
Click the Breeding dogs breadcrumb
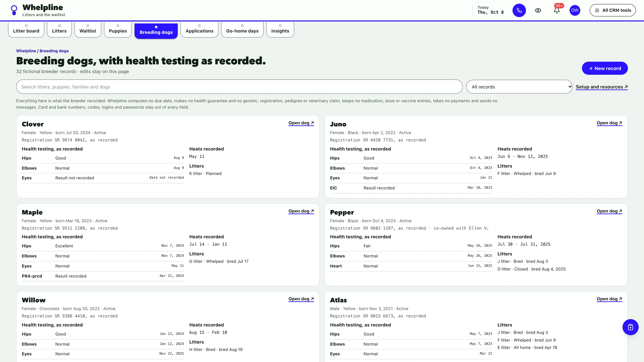[54, 51]
